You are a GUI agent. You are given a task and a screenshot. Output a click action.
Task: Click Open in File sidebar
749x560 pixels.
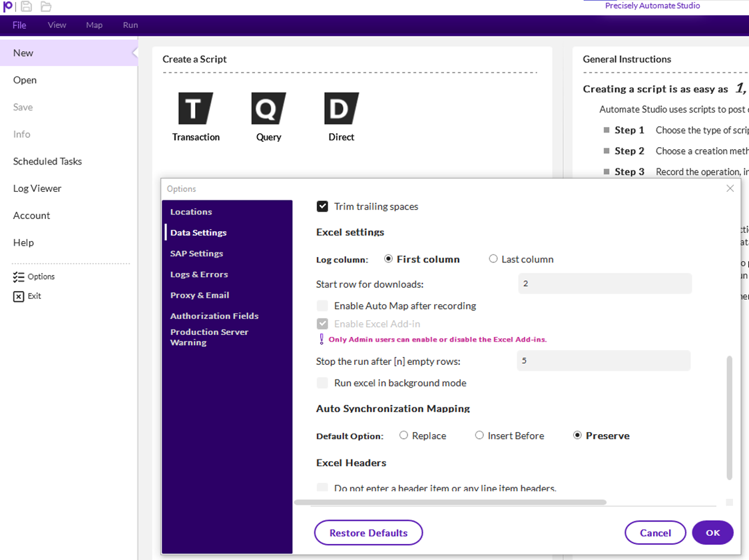[69, 81]
